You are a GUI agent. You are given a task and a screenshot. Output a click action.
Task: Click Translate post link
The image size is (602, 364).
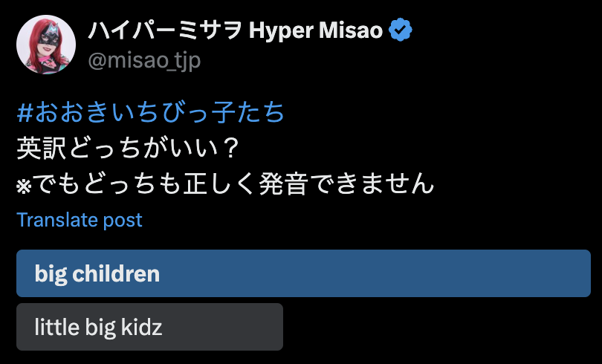80,220
